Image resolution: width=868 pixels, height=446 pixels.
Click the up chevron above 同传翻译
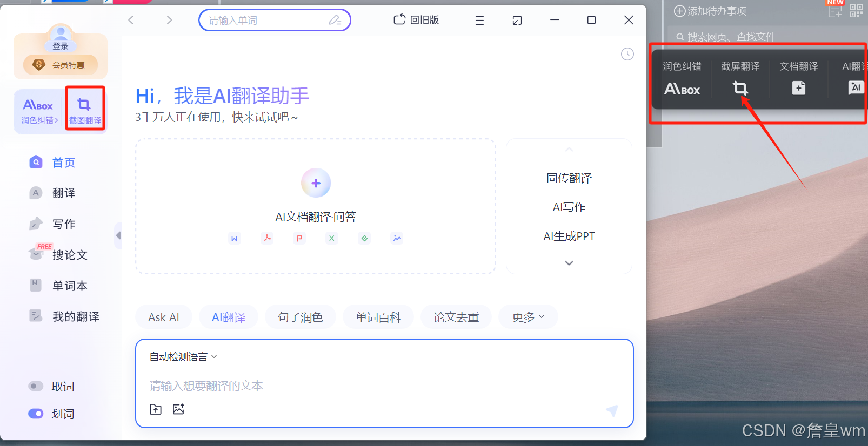click(569, 150)
